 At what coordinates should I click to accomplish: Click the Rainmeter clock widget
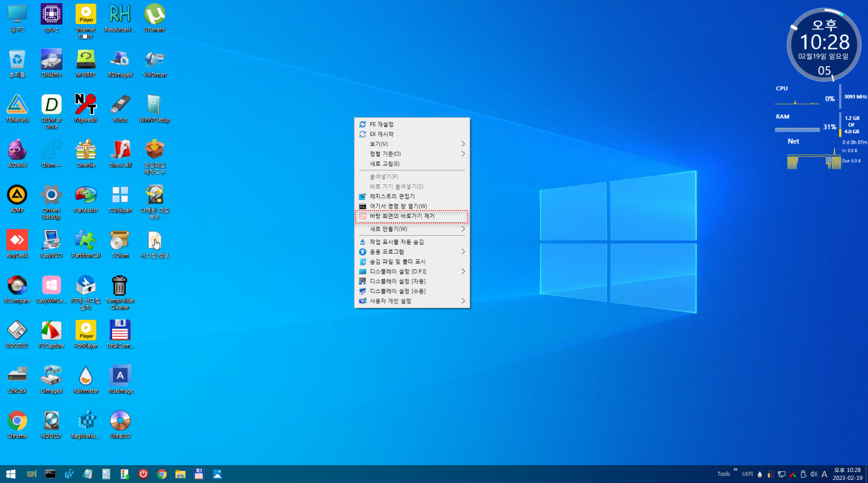tap(824, 45)
